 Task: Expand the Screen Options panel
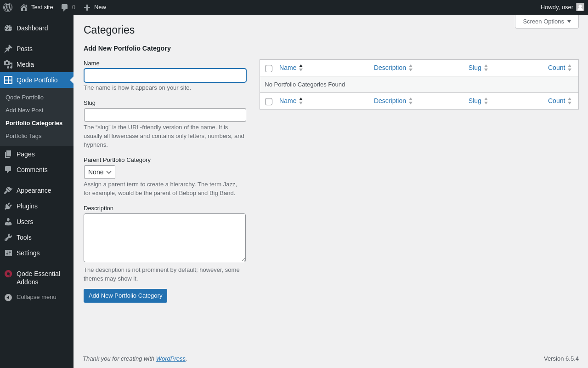tap(547, 21)
